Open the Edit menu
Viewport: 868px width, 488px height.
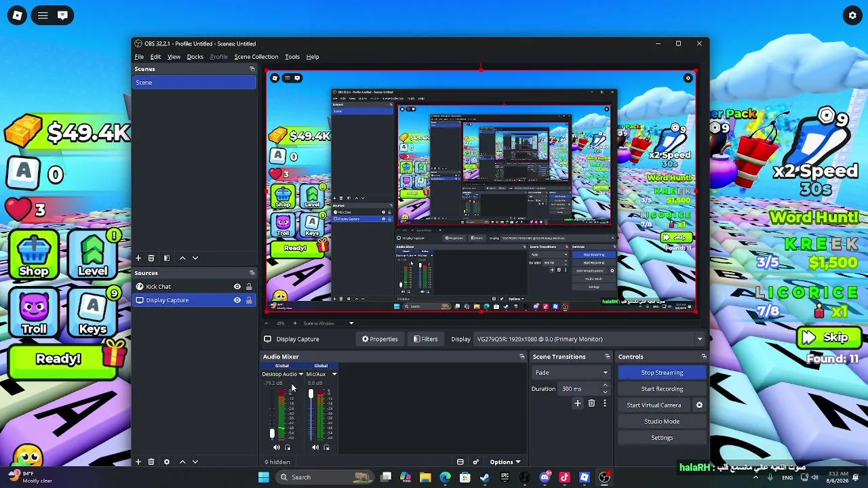pyautogui.click(x=155, y=57)
